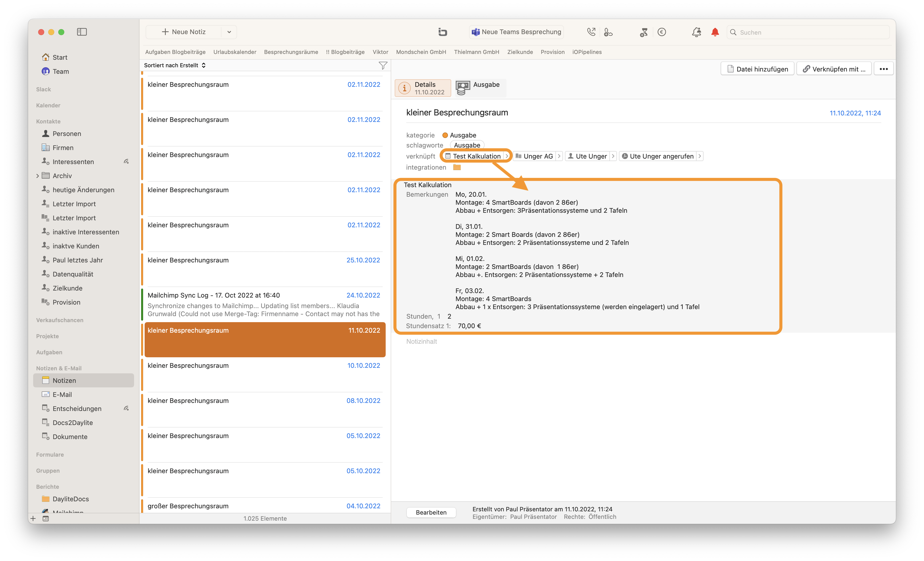
Task: Click the euro coin toolbar icon
Action: pyautogui.click(x=662, y=32)
